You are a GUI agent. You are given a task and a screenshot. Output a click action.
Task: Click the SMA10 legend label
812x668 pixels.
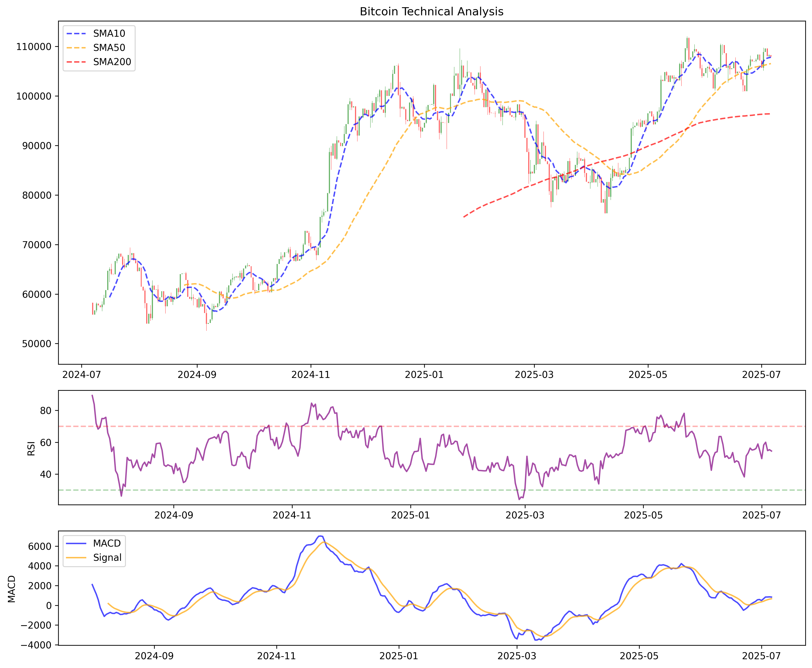109,34
